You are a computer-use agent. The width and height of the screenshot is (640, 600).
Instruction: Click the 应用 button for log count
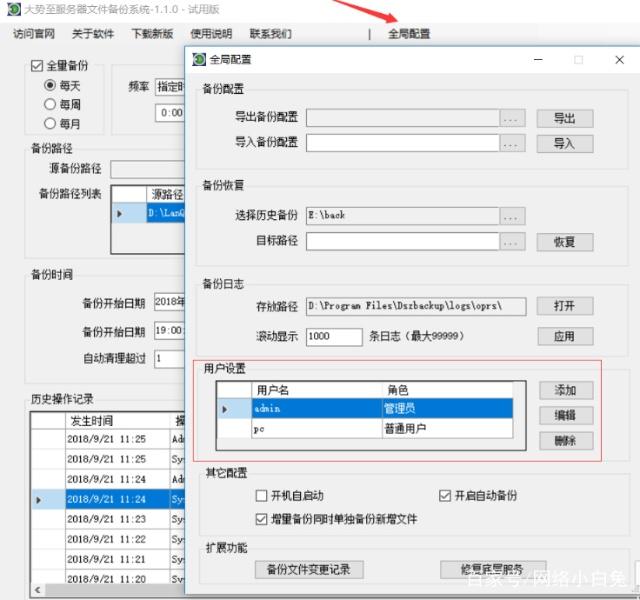(x=565, y=336)
